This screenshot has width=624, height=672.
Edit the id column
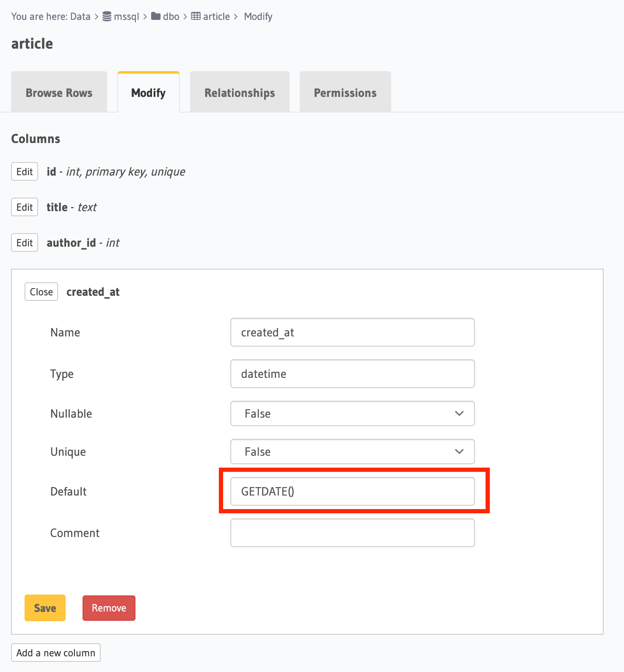(x=25, y=171)
